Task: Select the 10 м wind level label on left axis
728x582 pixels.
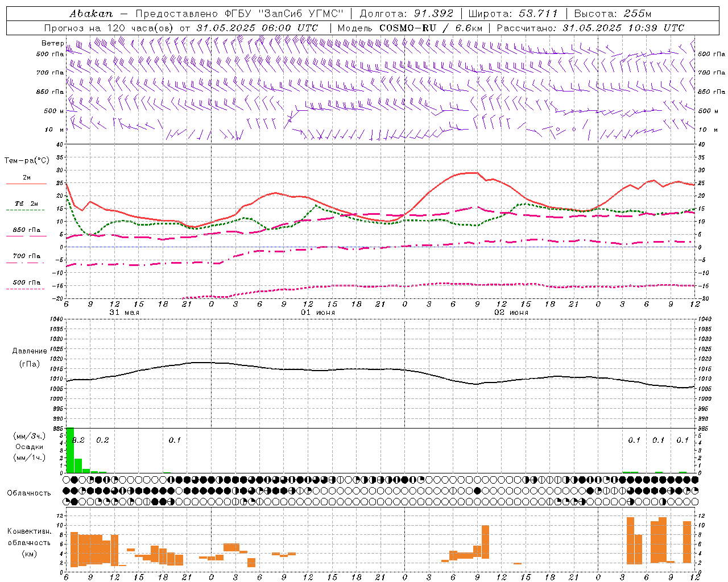Action: 55,130
